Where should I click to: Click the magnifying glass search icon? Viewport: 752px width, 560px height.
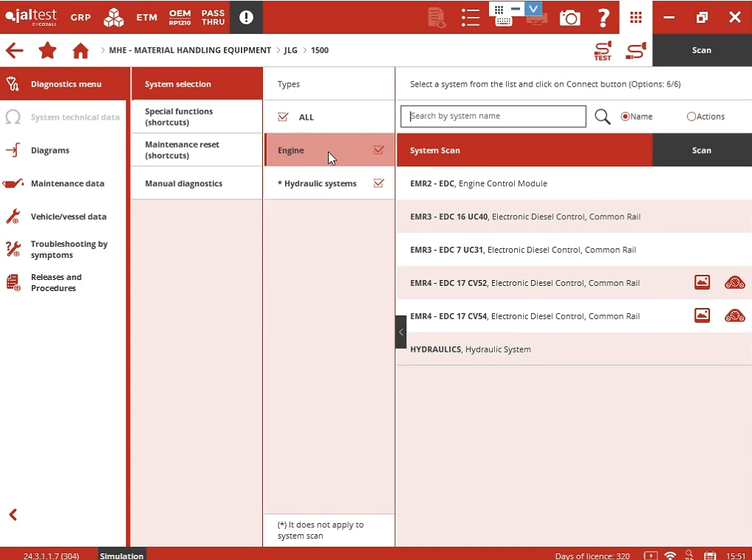(603, 117)
